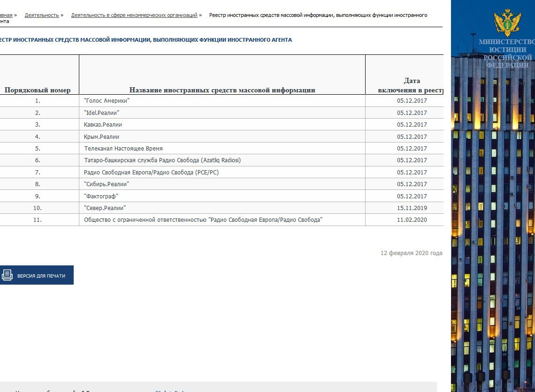Click the date '11.02.2020'

click(412, 220)
